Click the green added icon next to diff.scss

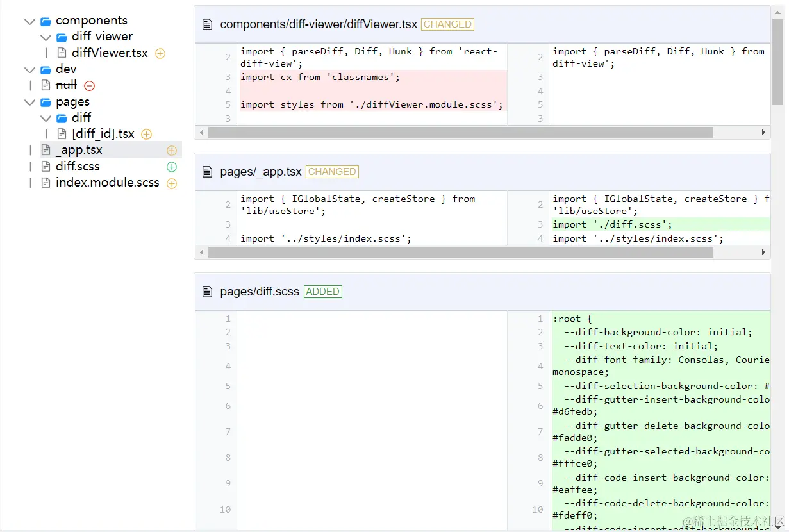(171, 167)
